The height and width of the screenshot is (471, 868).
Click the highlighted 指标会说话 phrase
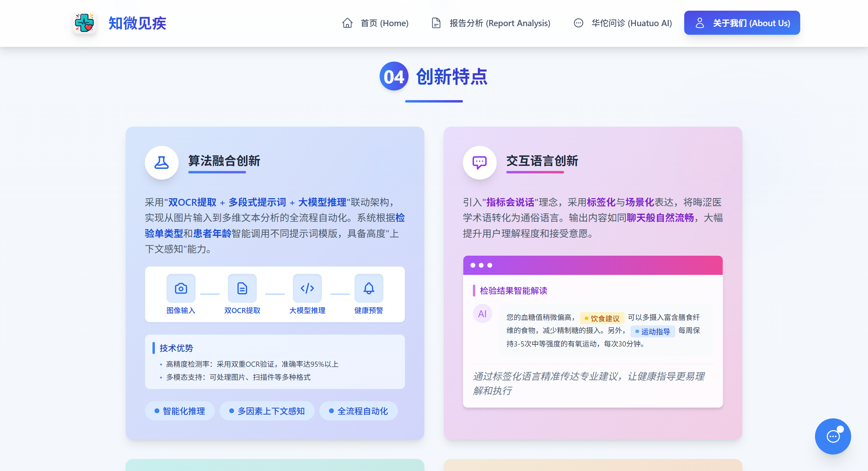510,202
